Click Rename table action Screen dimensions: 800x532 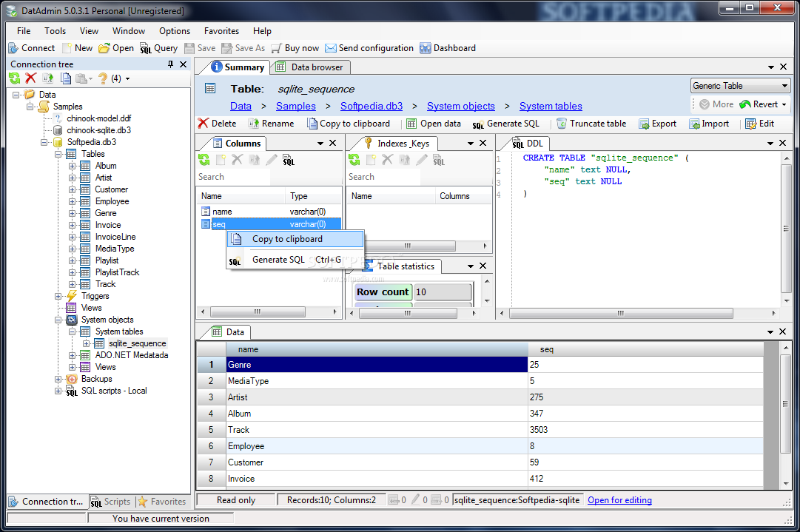pos(271,124)
